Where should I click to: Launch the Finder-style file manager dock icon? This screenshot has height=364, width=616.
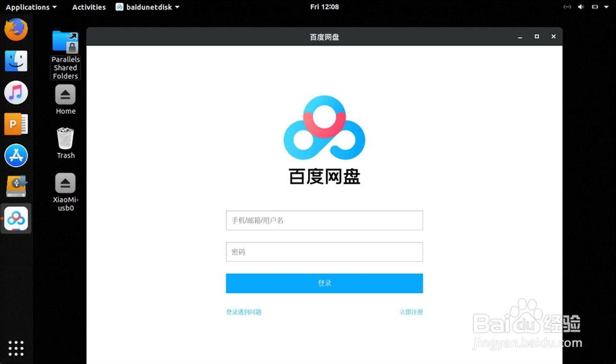point(16,61)
